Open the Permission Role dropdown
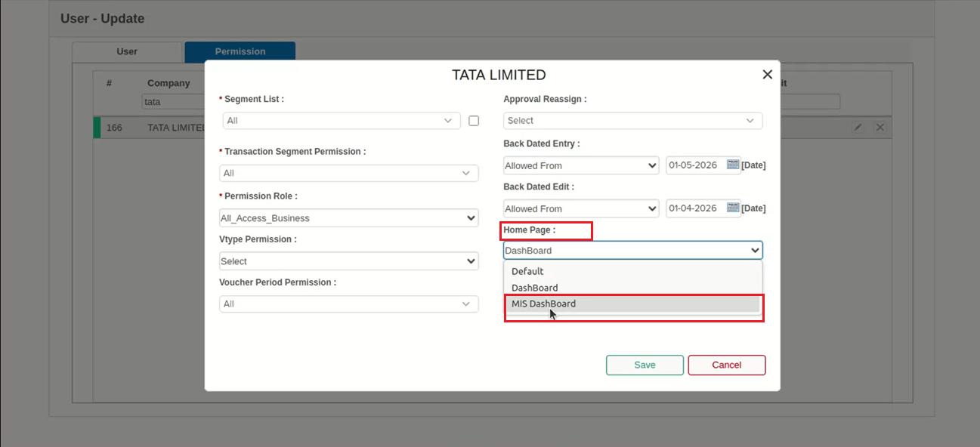 pyautogui.click(x=349, y=218)
